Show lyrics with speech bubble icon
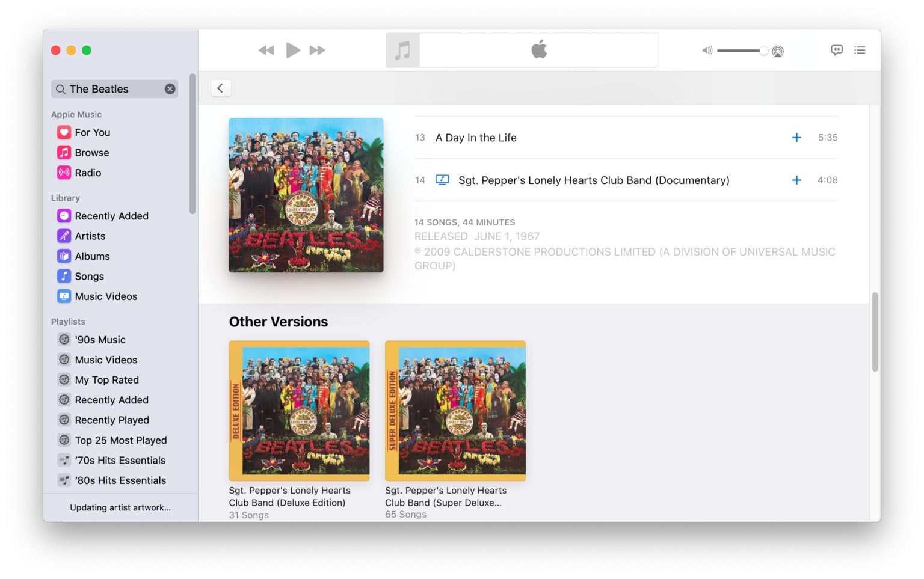The width and height of the screenshot is (924, 579). [x=836, y=51]
